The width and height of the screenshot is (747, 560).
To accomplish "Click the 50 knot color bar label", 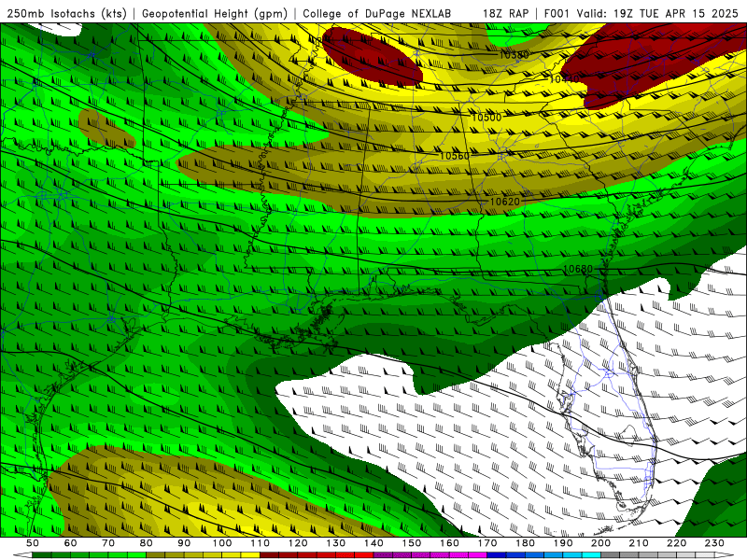I will pos(33,543).
